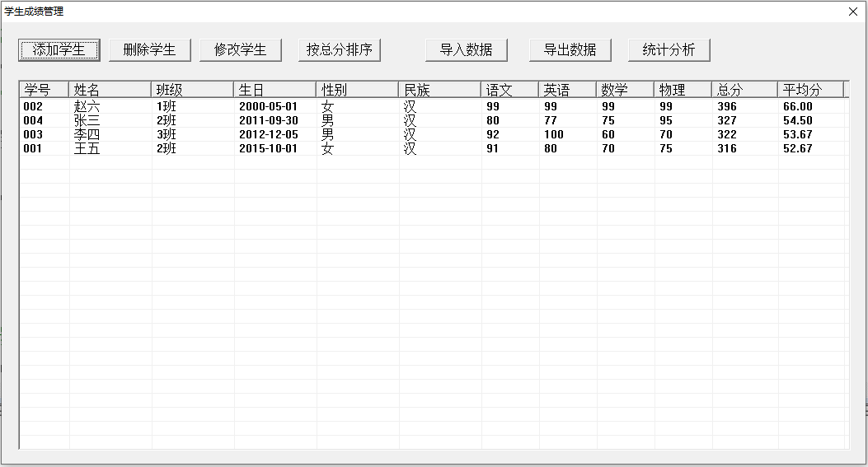Screen dimensions: 868x467
Task: Click the English score 100
Action: [554, 134]
